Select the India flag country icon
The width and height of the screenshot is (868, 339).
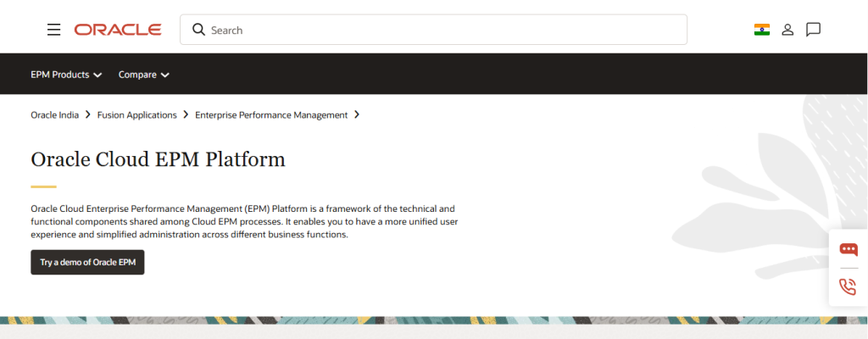pyautogui.click(x=762, y=30)
